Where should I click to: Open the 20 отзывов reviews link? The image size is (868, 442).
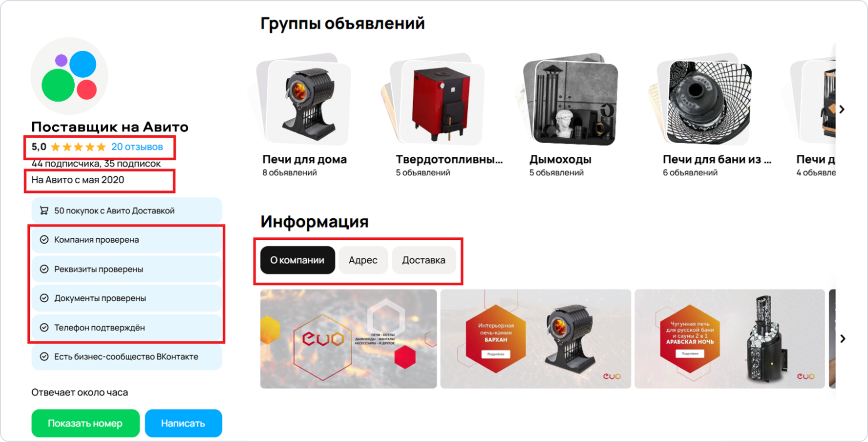click(x=137, y=147)
